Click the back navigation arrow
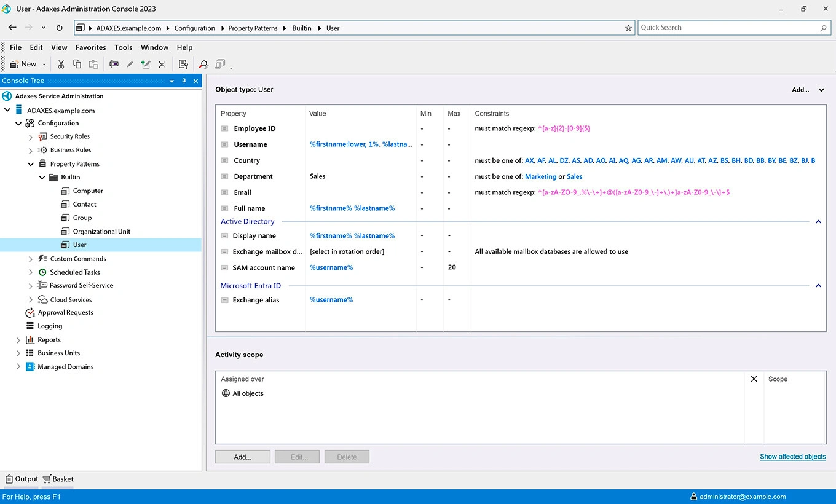 (x=12, y=28)
